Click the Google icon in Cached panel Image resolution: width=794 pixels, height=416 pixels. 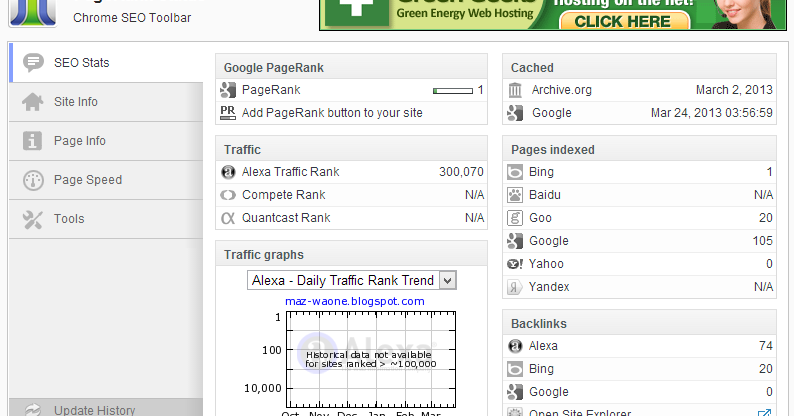point(515,113)
